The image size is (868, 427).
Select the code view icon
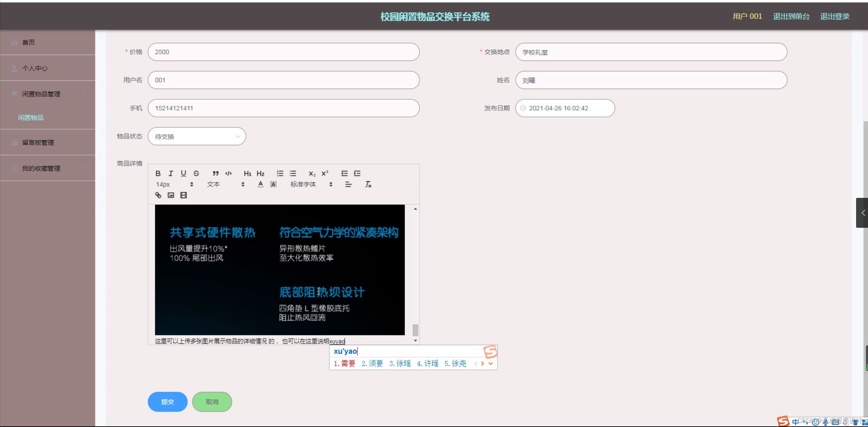click(x=228, y=173)
